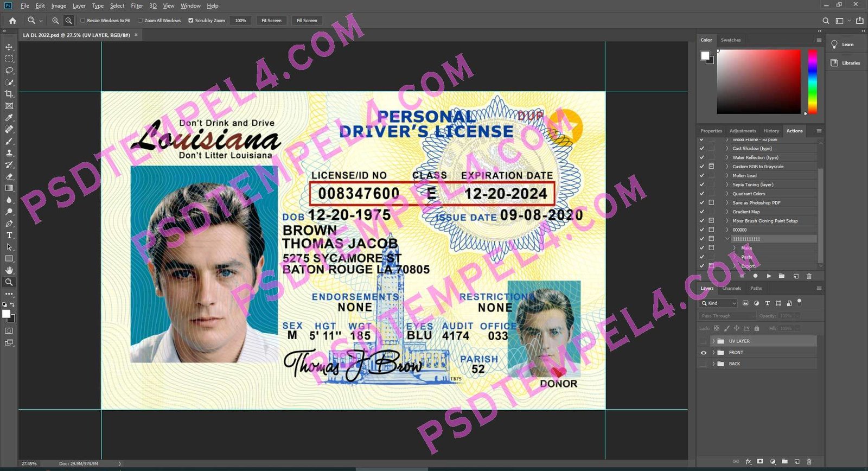Image resolution: width=868 pixels, height=471 pixels.
Task: Expand the UV LAYER group
Action: pos(713,341)
